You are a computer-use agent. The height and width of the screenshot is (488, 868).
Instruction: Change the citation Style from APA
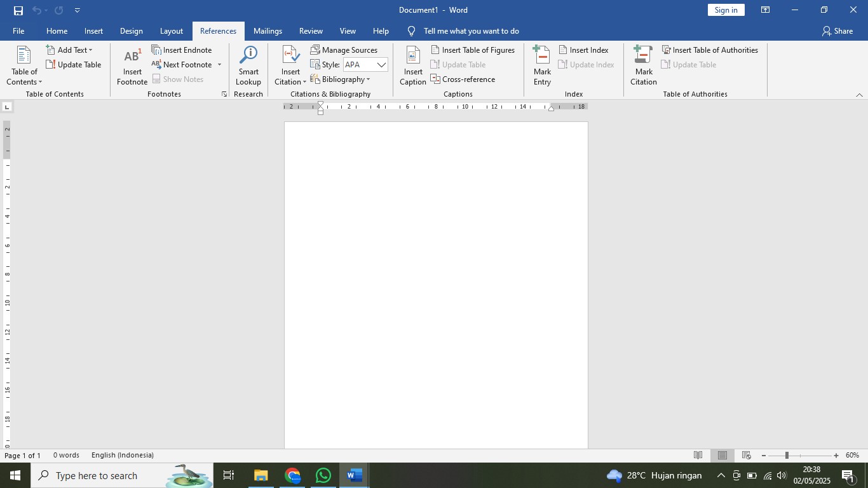pyautogui.click(x=365, y=64)
